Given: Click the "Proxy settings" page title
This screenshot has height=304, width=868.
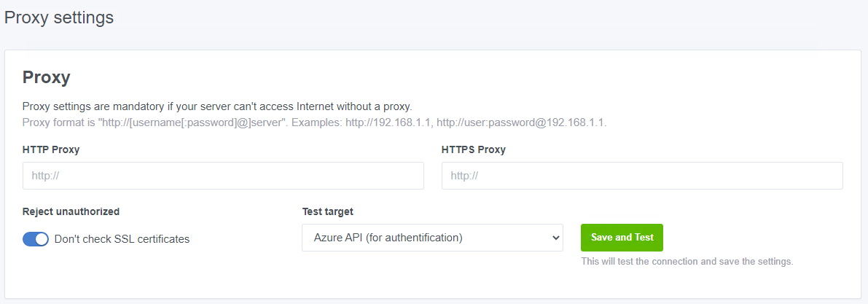Looking at the screenshot, I should click(x=59, y=17).
